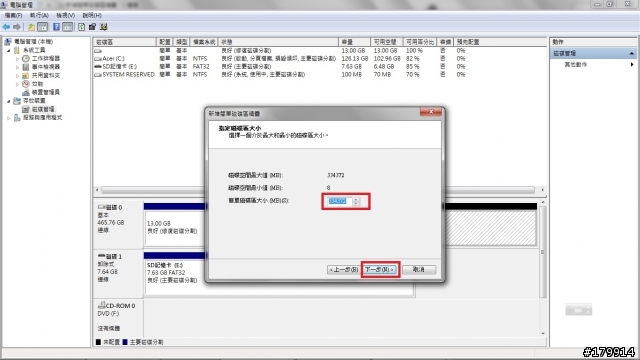This screenshot has height=360, width=640.
Task: Sort by 狀態 column header
Action: (x=278, y=42)
